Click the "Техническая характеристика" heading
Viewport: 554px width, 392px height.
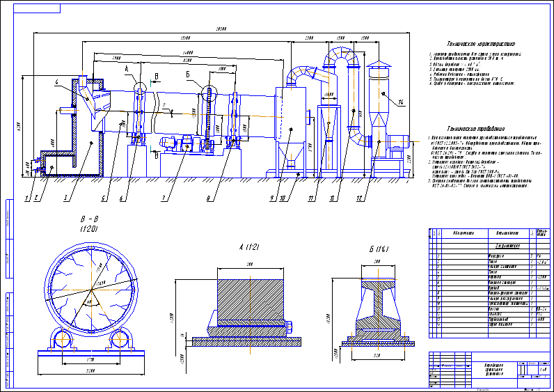tap(481, 44)
